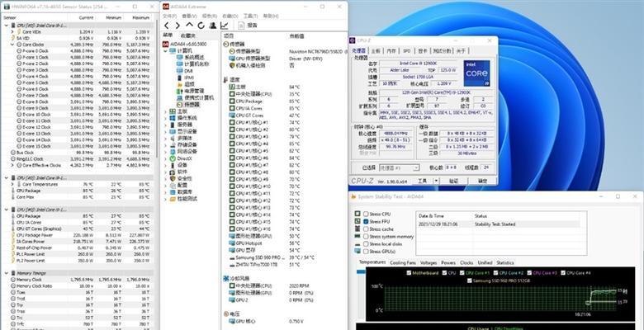Click the DirectX icon in AIDA64 tree
The image size is (644, 330).
click(x=173, y=158)
